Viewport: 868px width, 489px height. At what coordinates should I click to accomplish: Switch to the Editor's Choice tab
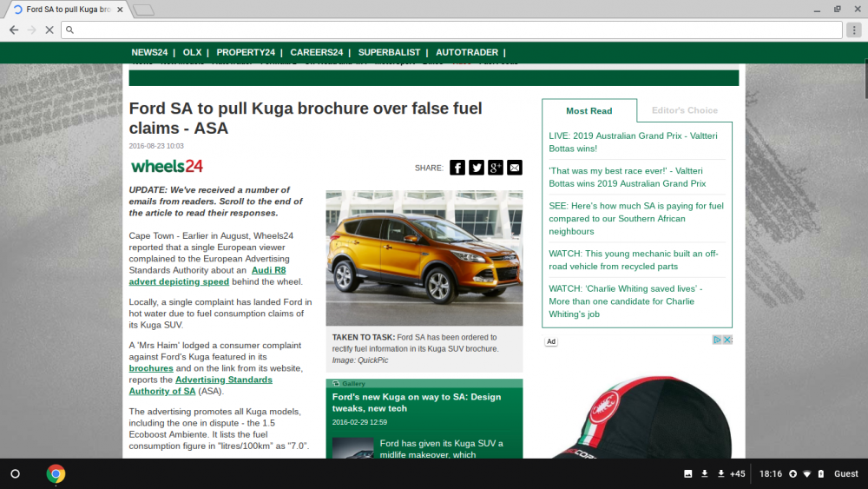685,110
